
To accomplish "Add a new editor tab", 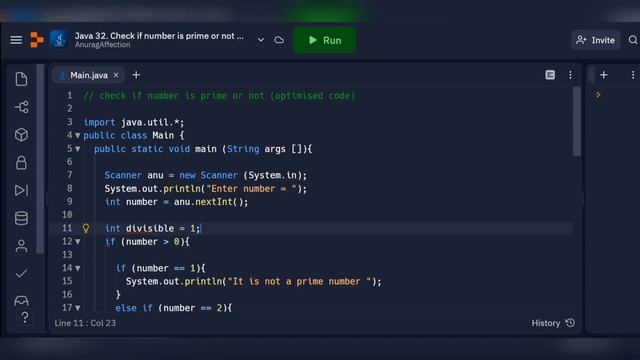I will coord(136,75).
